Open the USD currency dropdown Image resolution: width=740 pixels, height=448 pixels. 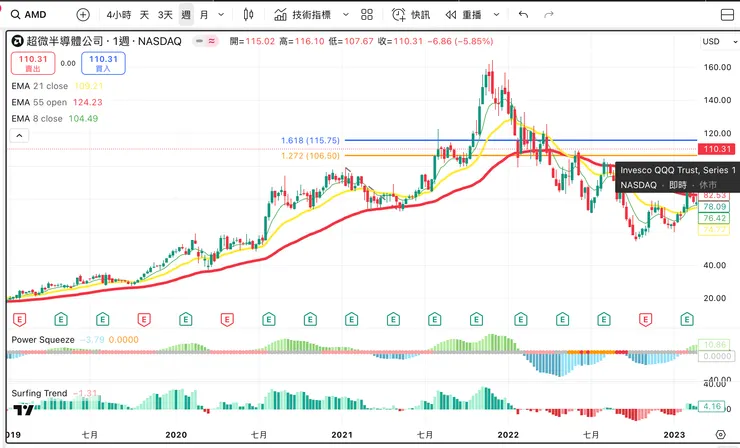[x=712, y=41]
